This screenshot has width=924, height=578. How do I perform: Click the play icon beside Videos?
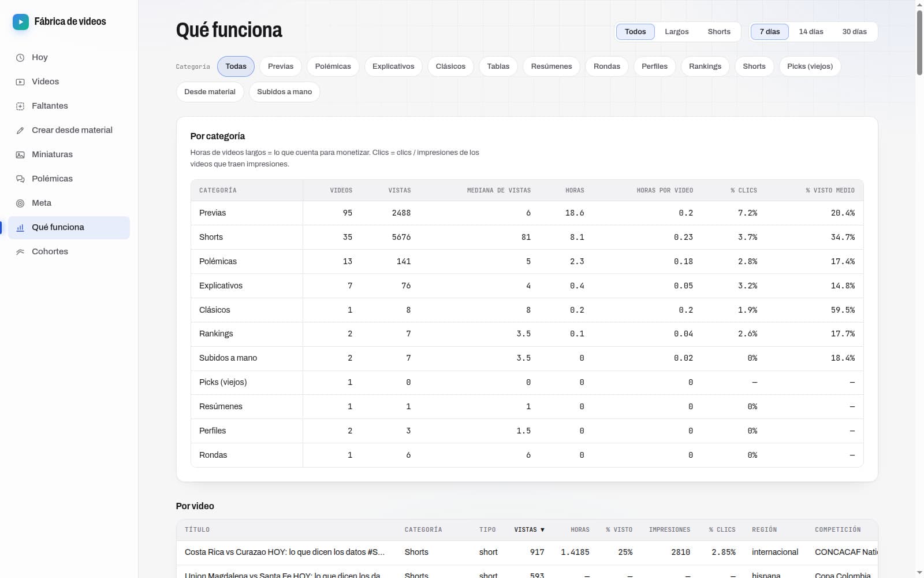tap(20, 81)
